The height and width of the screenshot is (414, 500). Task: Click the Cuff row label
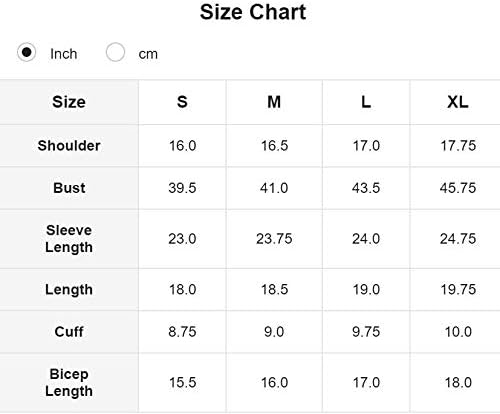[x=69, y=332]
